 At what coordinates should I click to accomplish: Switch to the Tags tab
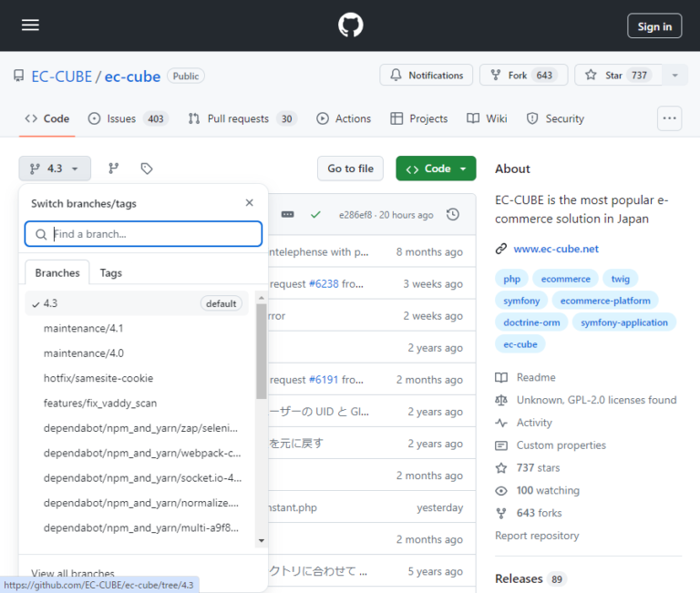point(111,272)
